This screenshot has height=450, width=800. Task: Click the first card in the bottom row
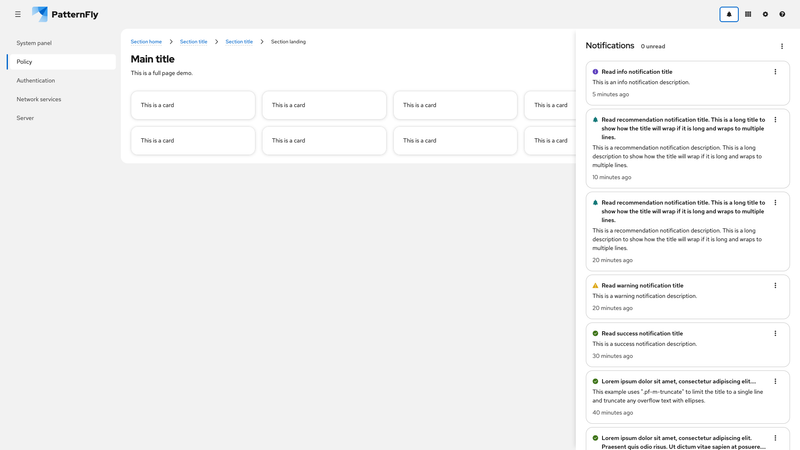(x=193, y=140)
